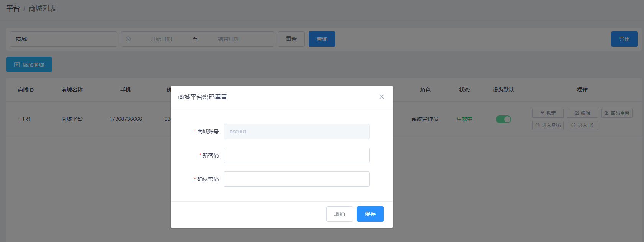Focus the 确认密码 input field
Image resolution: width=644 pixels, height=242 pixels.
(x=296, y=179)
